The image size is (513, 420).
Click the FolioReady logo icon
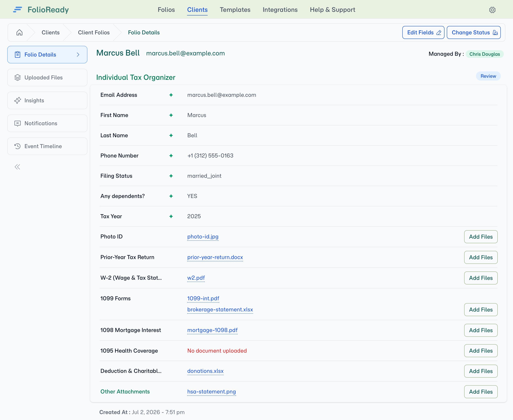(x=17, y=10)
